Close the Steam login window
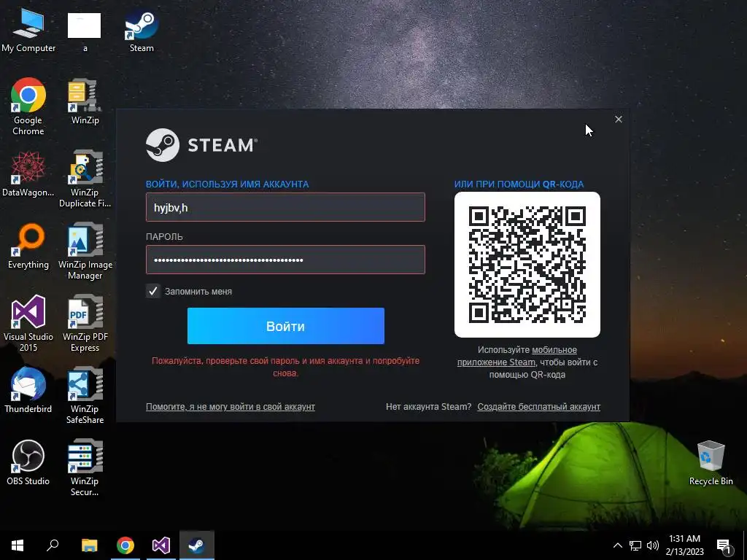Image resolution: width=747 pixels, height=560 pixels. click(x=619, y=119)
